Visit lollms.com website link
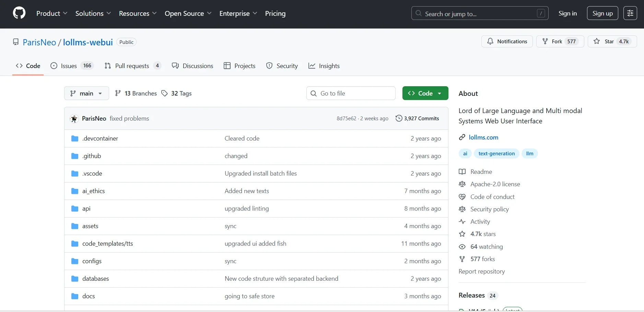 (483, 137)
